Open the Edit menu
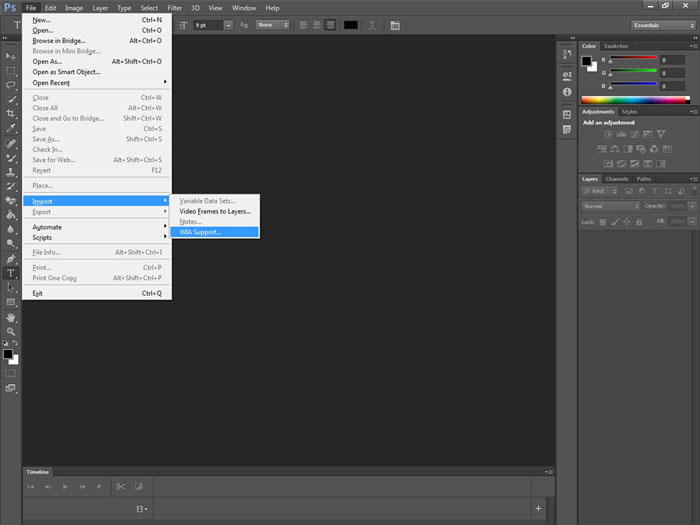 pos(50,8)
